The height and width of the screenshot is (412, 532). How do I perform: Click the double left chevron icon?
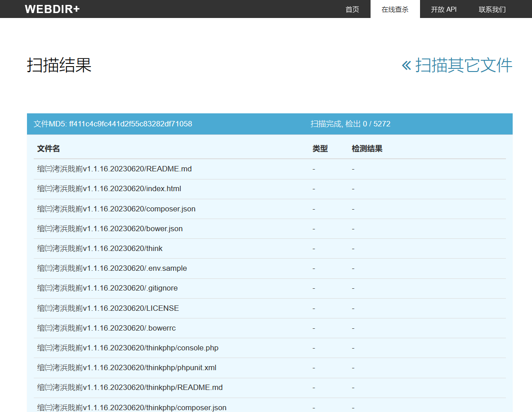point(406,66)
